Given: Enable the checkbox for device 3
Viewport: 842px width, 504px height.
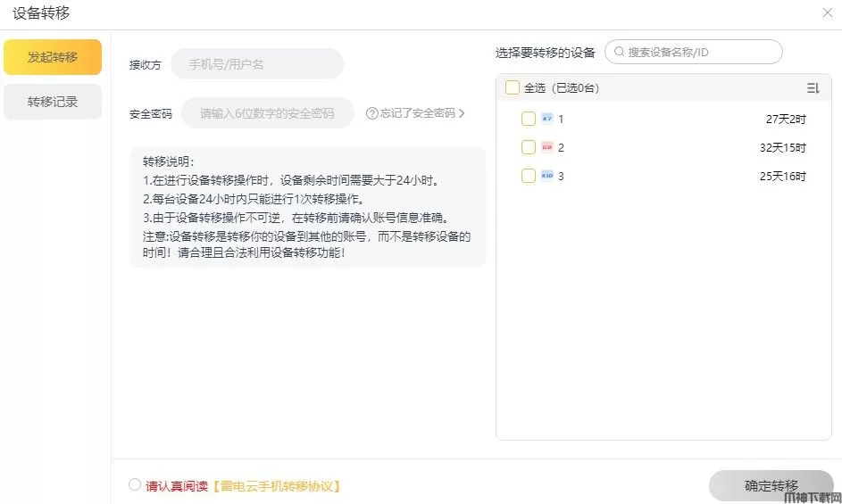Looking at the screenshot, I should point(529,176).
